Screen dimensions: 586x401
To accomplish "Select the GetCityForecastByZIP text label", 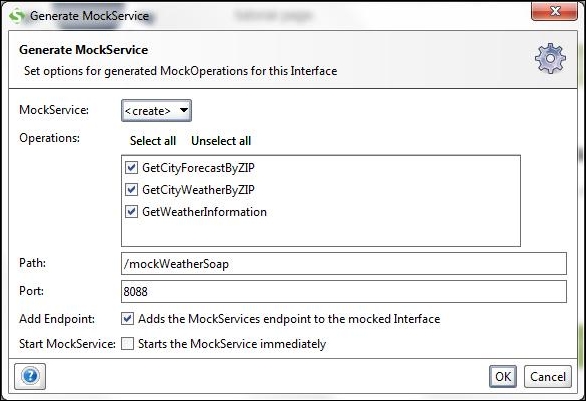I will (198, 168).
